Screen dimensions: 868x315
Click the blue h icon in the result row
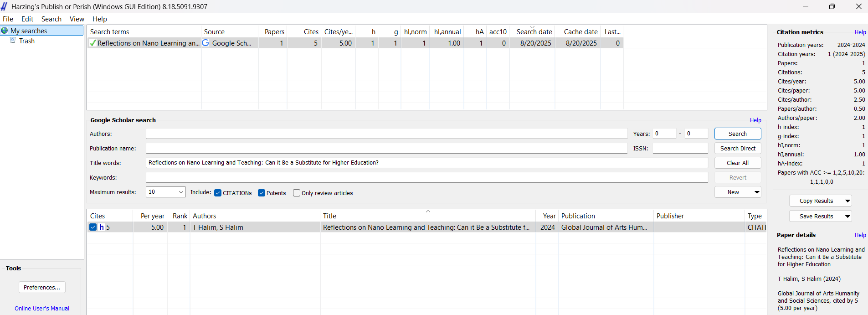[102, 227]
